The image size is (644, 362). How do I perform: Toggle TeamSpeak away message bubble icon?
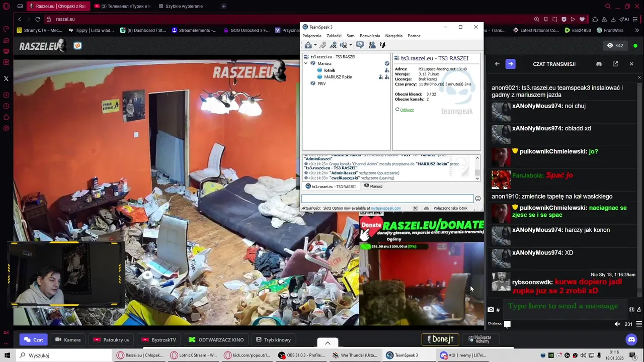pos(360,45)
